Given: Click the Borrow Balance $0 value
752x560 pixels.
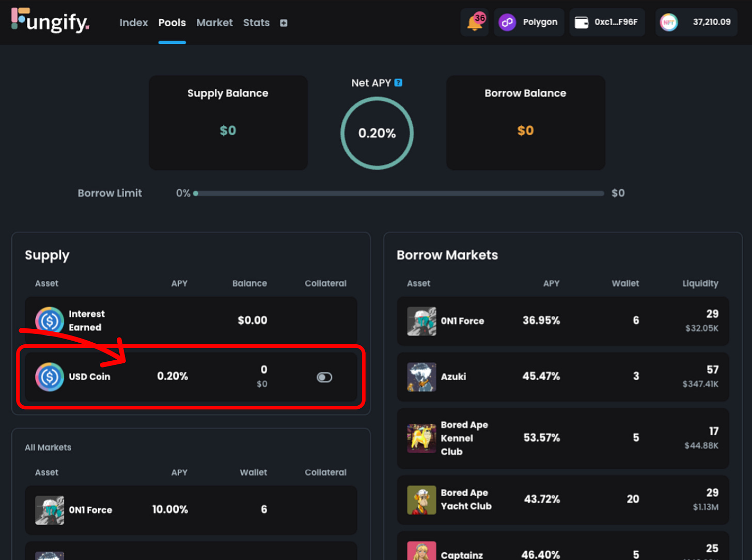Looking at the screenshot, I should pos(525,131).
